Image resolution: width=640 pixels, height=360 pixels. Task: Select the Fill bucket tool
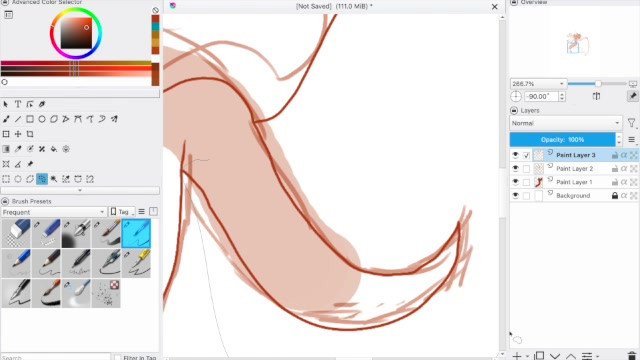click(x=54, y=149)
